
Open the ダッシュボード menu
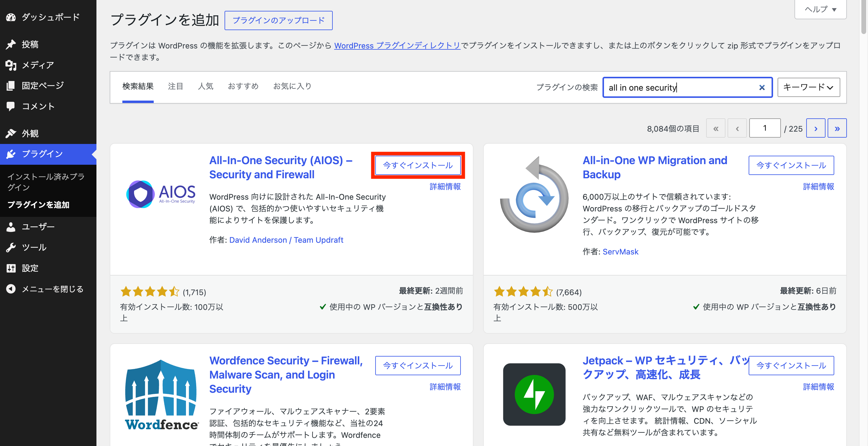[x=48, y=17]
